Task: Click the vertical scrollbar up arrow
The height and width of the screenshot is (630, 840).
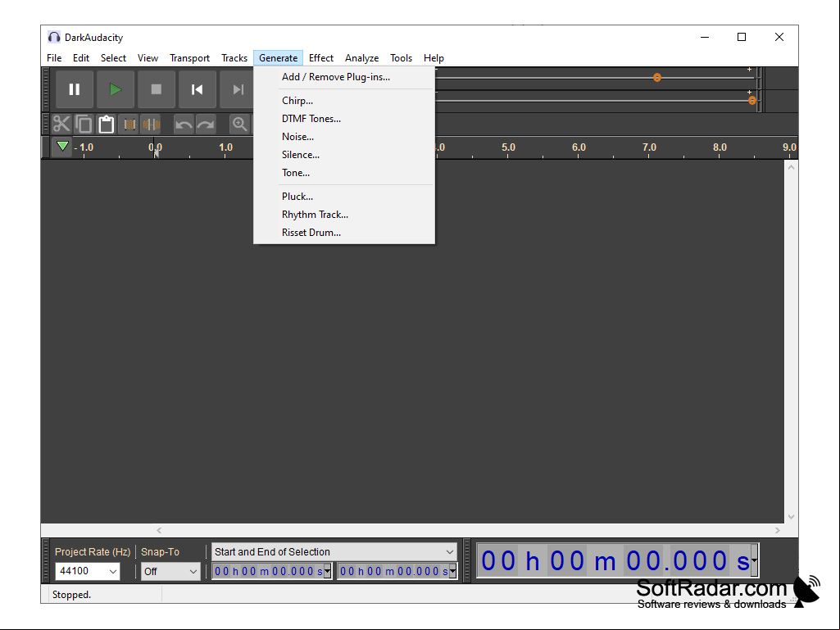Action: (792, 167)
